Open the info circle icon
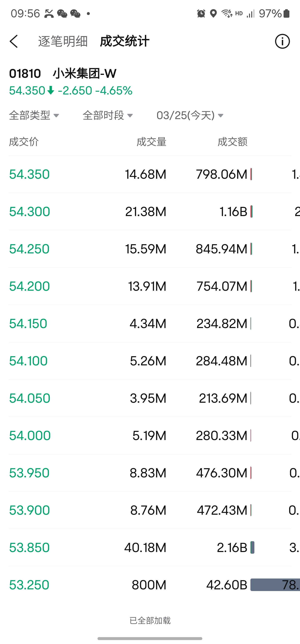This screenshot has height=644, width=300. 282,41
